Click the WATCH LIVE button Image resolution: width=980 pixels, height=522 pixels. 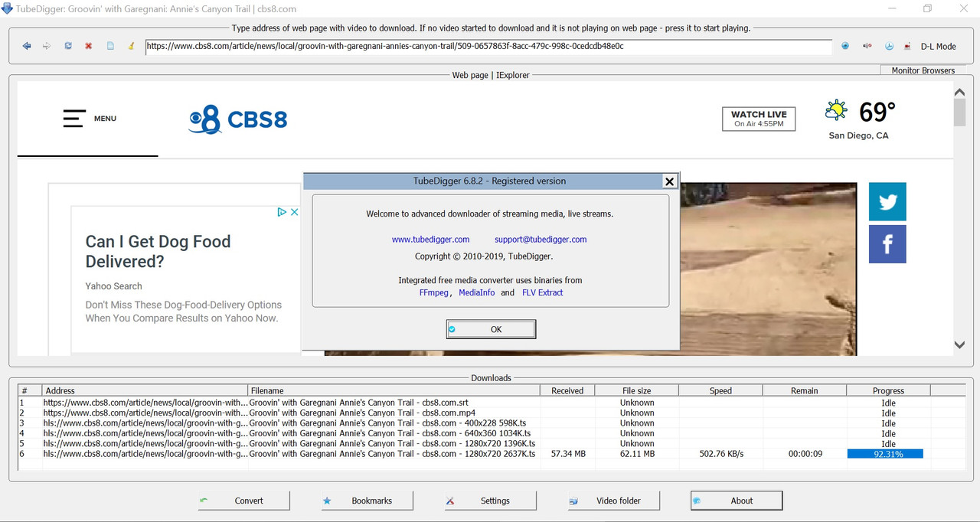point(759,119)
